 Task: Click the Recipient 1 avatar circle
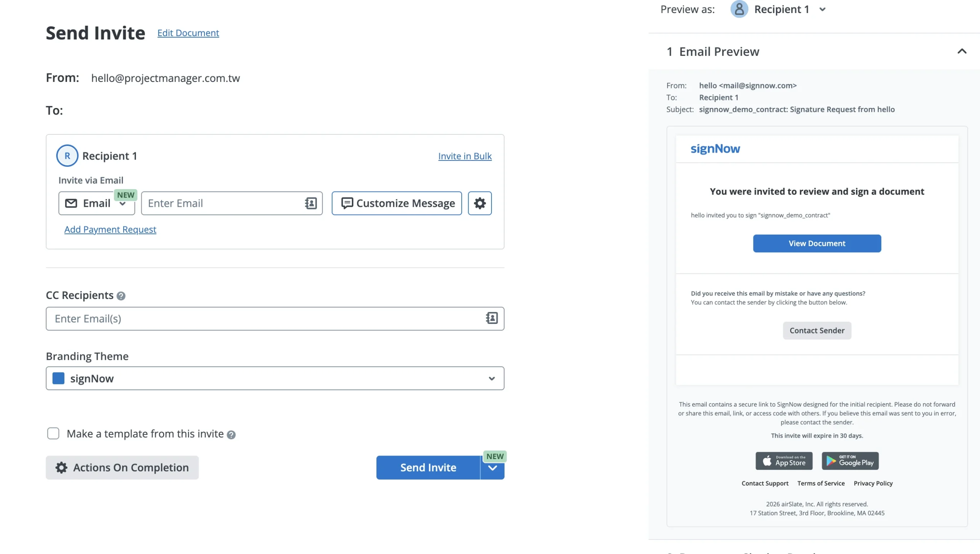(x=67, y=156)
